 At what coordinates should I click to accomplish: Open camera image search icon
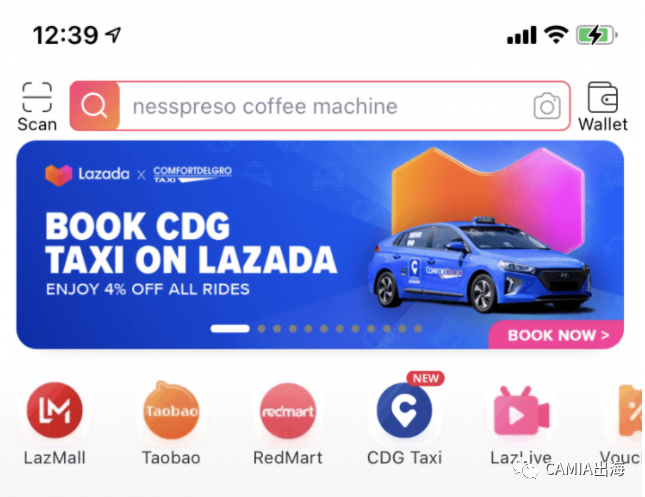click(547, 106)
